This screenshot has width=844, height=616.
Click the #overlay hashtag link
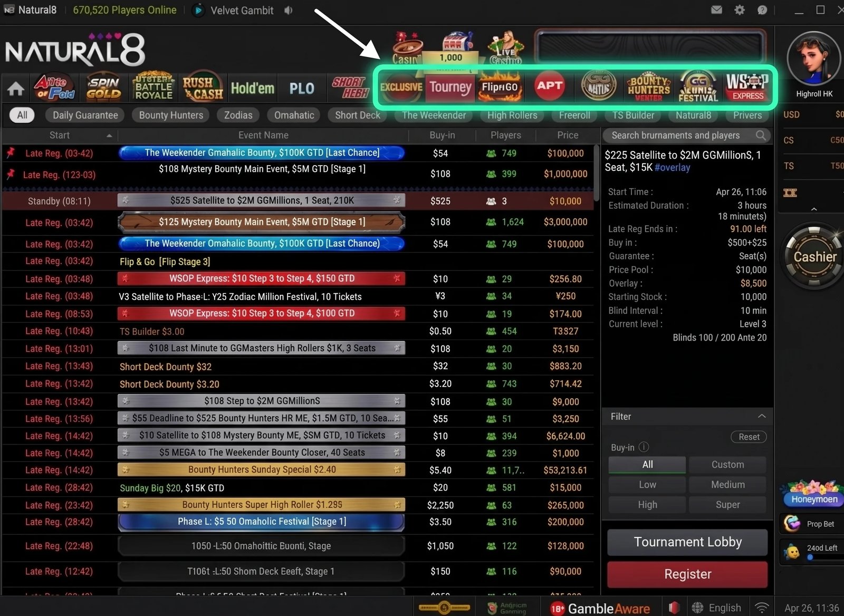[x=672, y=168]
